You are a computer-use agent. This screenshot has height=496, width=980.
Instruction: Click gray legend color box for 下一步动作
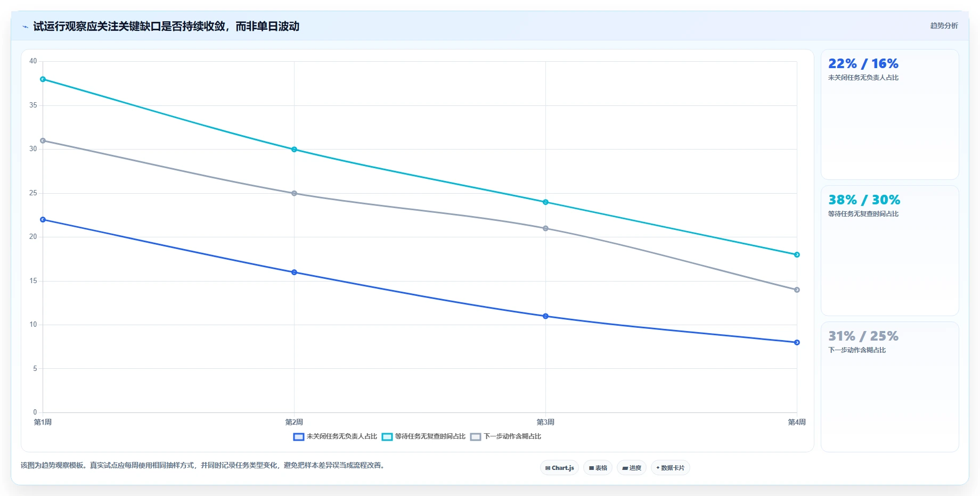click(476, 437)
